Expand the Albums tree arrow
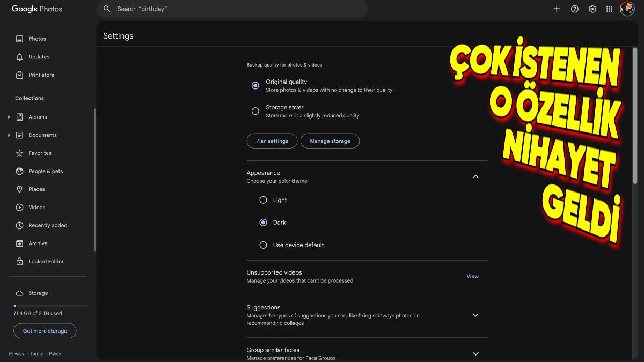644x362 pixels. pos(9,117)
